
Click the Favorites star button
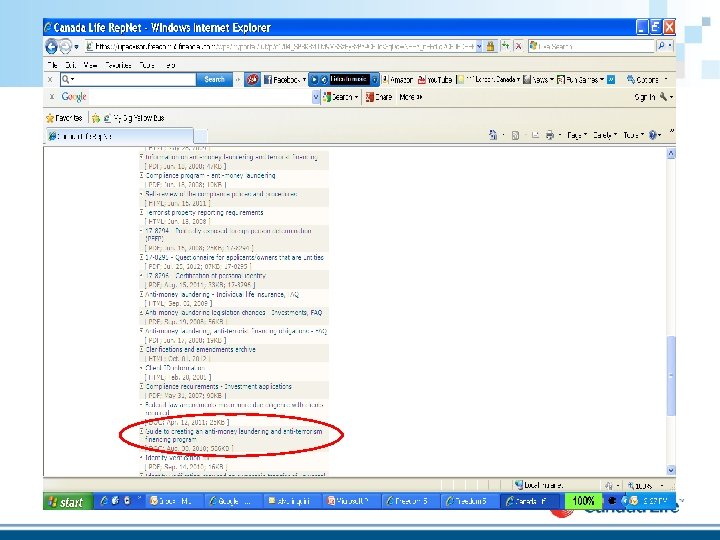point(64,118)
